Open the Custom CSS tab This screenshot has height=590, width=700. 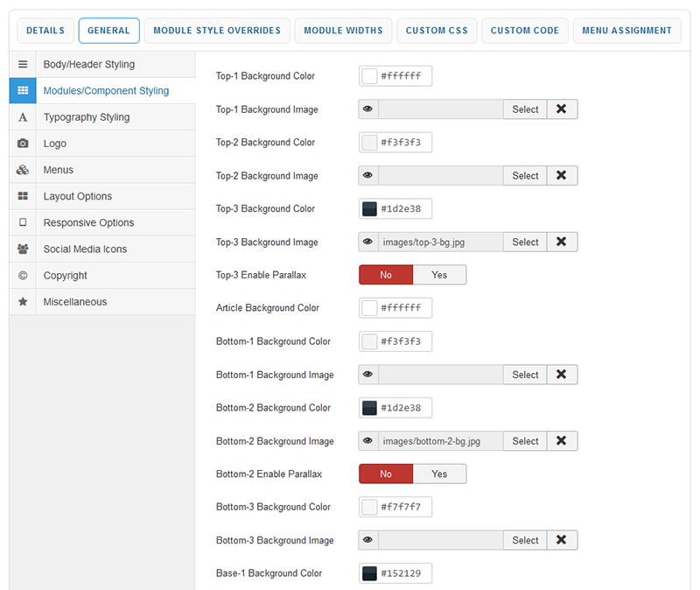pos(437,31)
